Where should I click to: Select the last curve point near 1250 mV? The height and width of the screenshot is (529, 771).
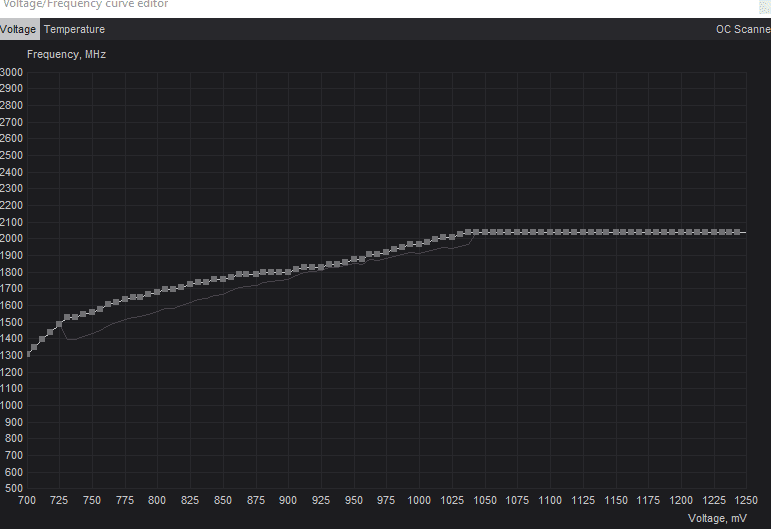[738, 232]
